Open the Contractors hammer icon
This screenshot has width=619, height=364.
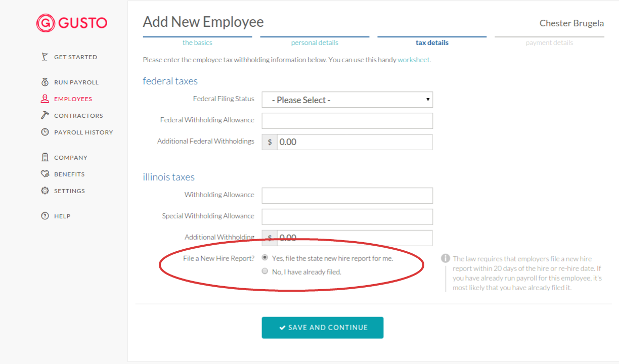[x=45, y=115]
